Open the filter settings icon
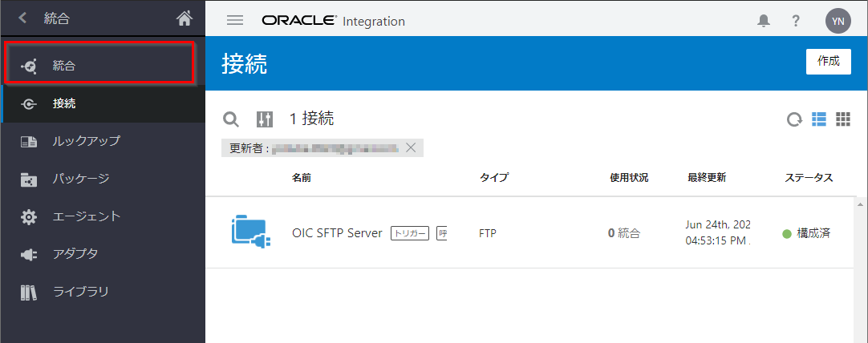The height and width of the screenshot is (343, 868). pos(265,119)
